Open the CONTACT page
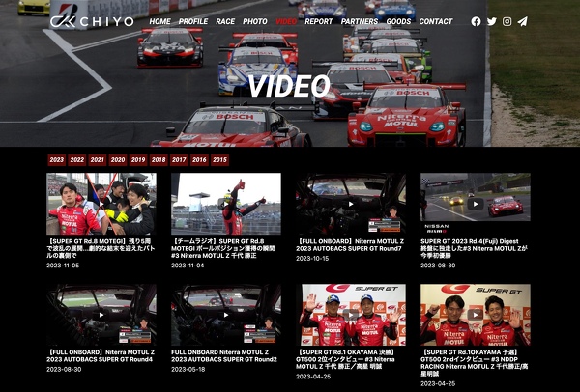Screen dimensions: 580x392 click(x=435, y=21)
